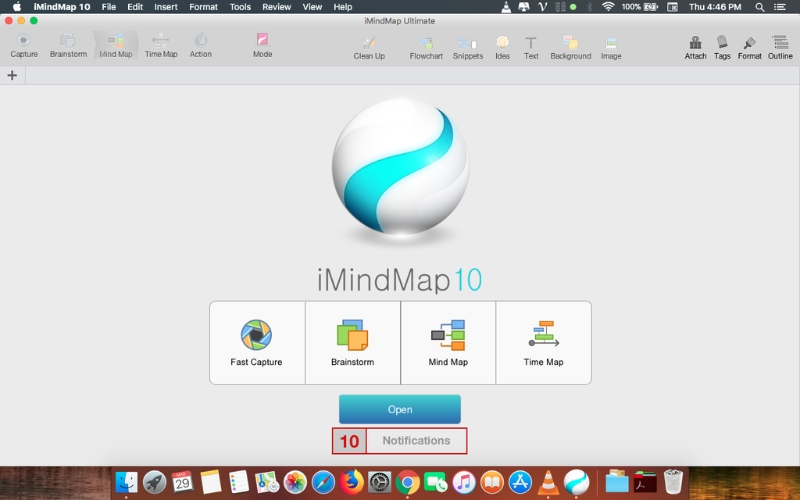Image resolution: width=800 pixels, height=500 pixels.
Task: Open the Review menu
Action: (276, 7)
